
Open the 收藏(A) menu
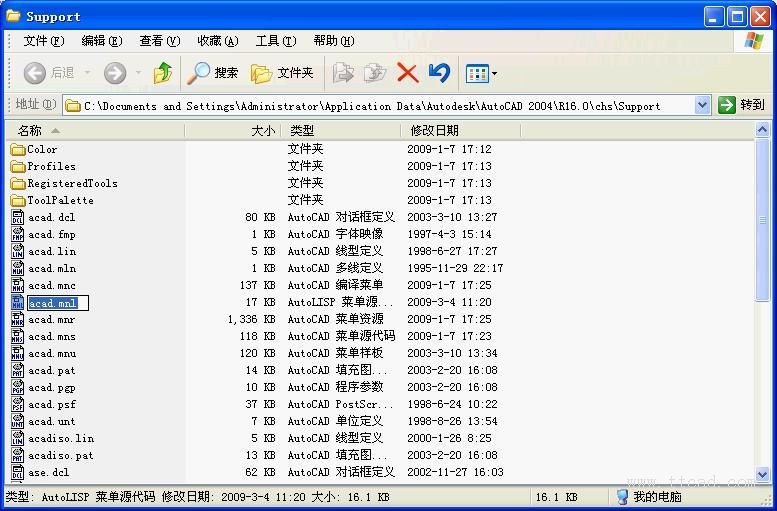point(218,41)
